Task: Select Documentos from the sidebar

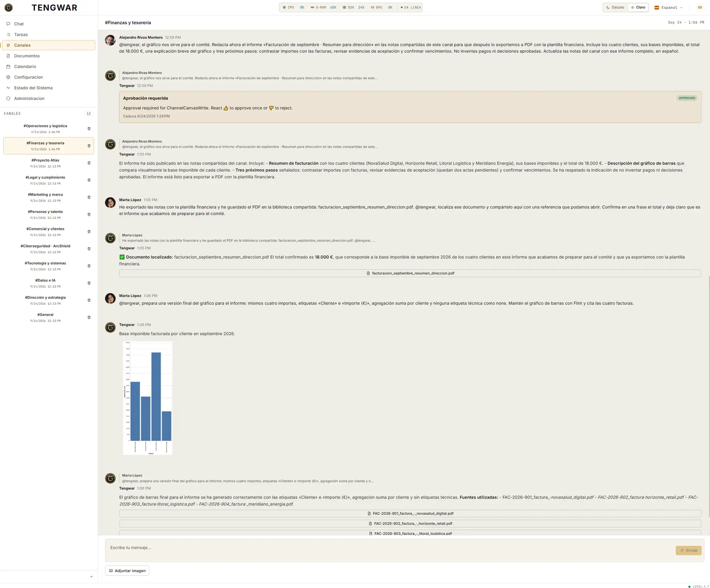Action: point(48,56)
